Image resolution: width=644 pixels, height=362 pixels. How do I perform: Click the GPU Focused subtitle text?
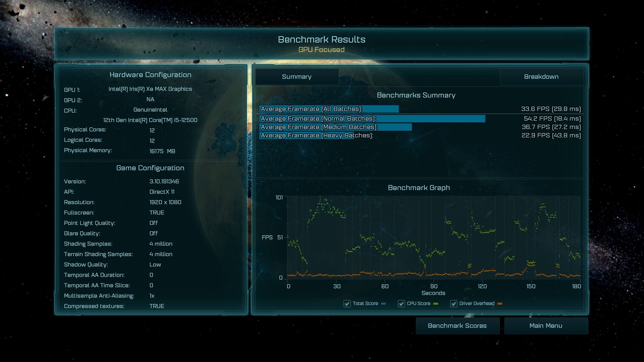point(321,50)
